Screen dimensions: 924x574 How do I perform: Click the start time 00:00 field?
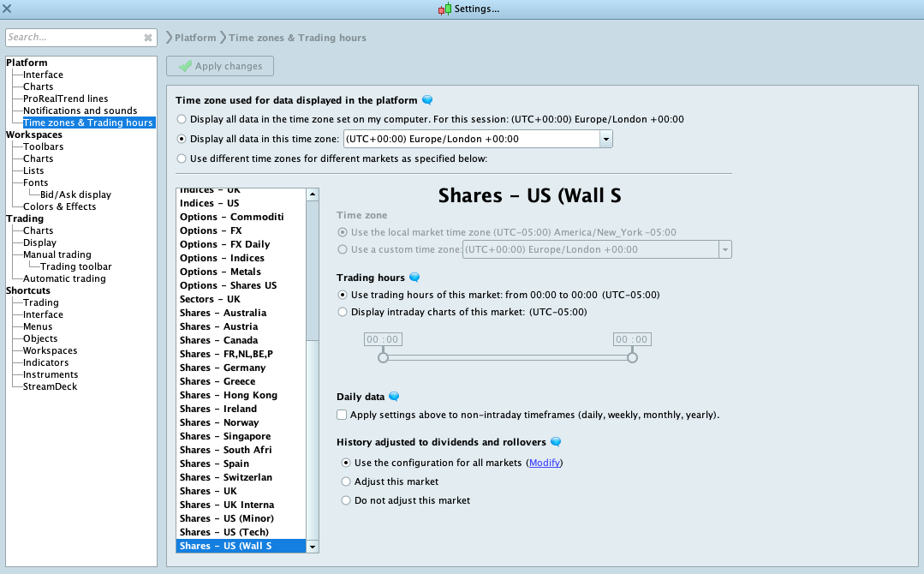[x=383, y=339]
